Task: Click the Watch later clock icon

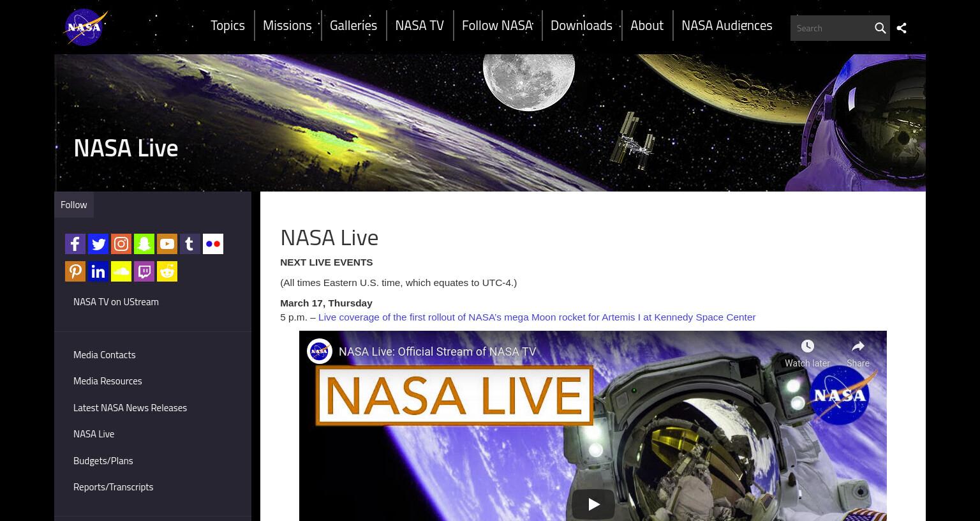Action: (x=807, y=346)
